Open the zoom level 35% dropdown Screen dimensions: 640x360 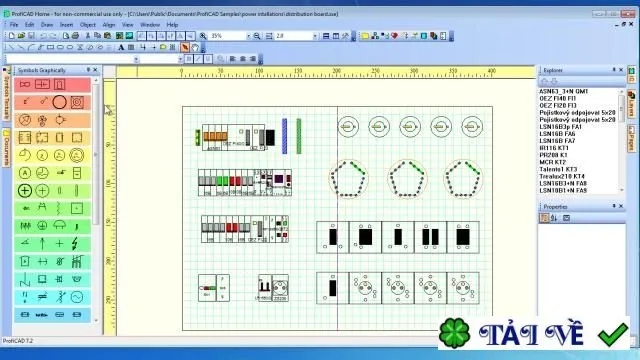pos(248,36)
